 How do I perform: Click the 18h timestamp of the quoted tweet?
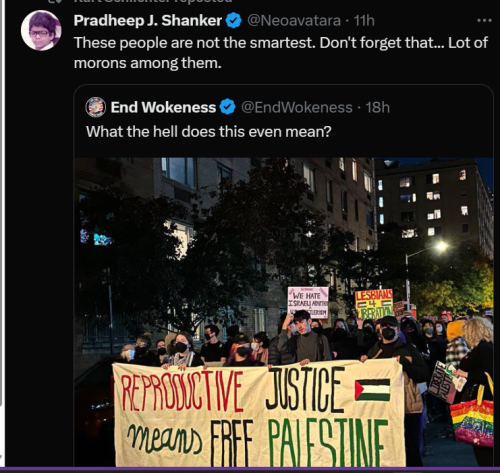pyautogui.click(x=378, y=107)
